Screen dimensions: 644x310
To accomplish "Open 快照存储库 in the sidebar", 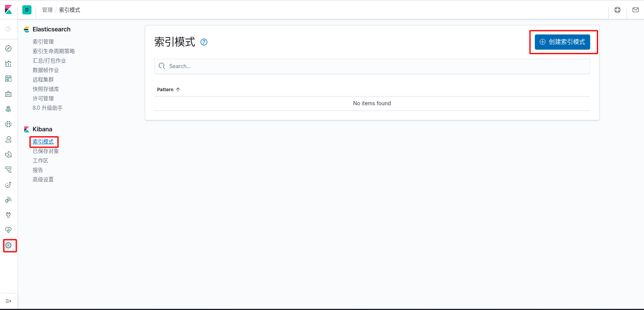I will click(46, 89).
